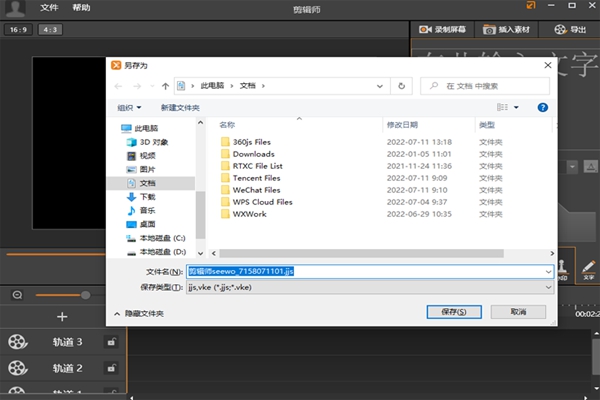This screenshot has height=400, width=600.
Task: Click the 插入素材 insert material icon
Action: (x=487, y=30)
